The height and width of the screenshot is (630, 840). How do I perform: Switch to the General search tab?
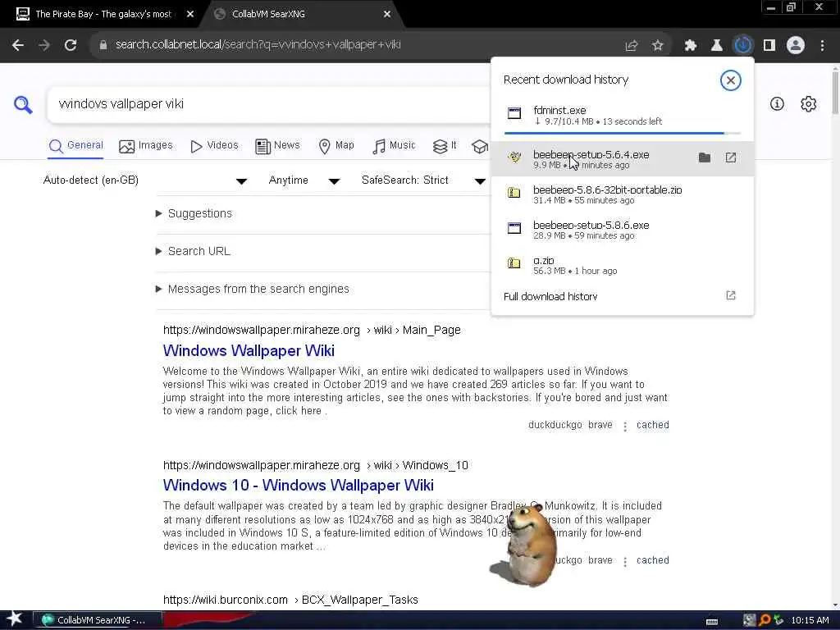[x=75, y=146]
